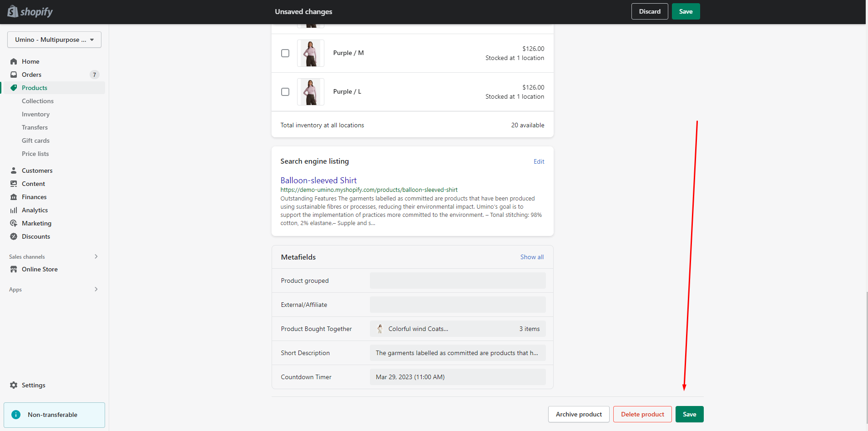The width and height of the screenshot is (868, 431).
Task: Click the Delete product button
Action: [642, 414]
